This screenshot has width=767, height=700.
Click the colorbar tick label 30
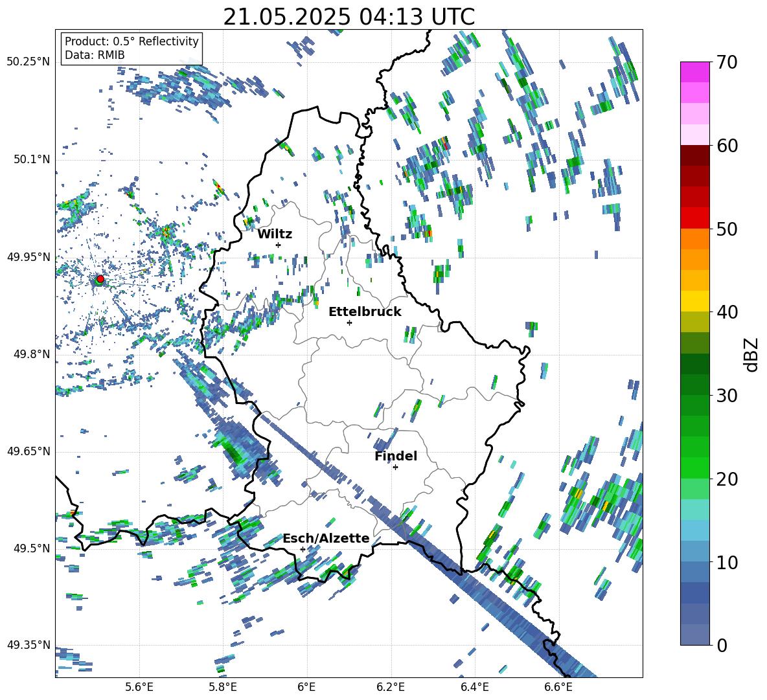[x=727, y=396]
